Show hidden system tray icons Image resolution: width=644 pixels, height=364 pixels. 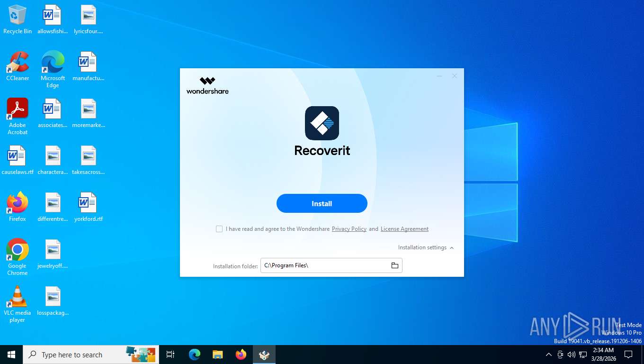coord(548,355)
